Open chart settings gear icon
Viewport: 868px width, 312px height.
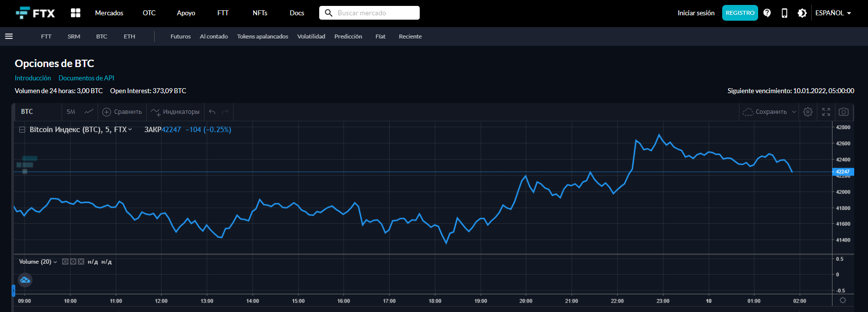(x=808, y=112)
